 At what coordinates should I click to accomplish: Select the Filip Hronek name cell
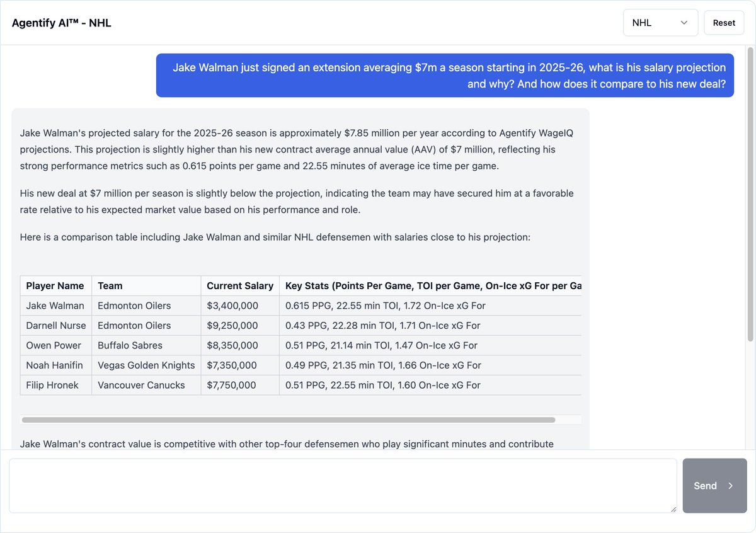tap(55, 385)
